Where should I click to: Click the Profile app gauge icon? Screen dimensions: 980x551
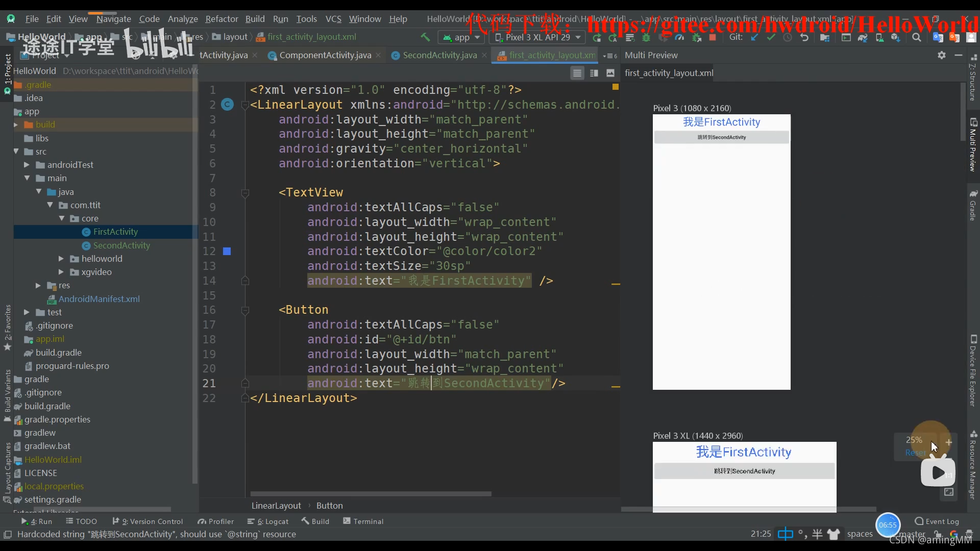pos(679,37)
